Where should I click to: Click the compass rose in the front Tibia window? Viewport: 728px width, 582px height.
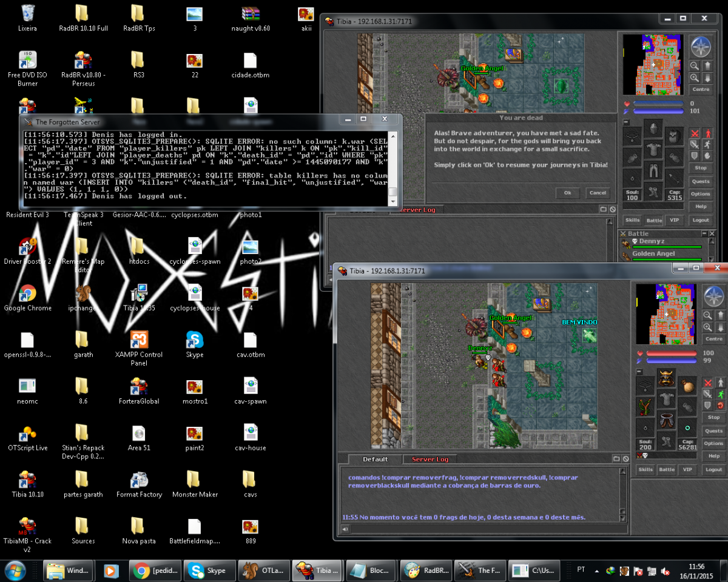tap(714, 296)
